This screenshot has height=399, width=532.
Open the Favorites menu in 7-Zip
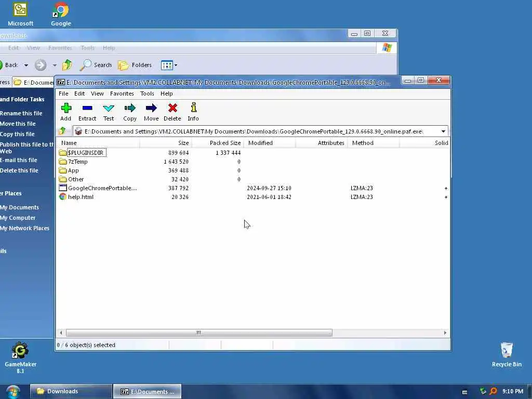click(122, 94)
